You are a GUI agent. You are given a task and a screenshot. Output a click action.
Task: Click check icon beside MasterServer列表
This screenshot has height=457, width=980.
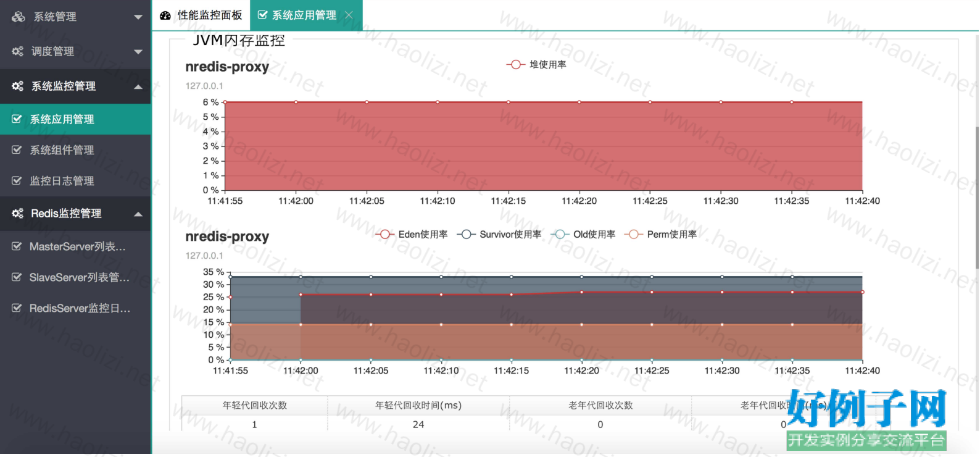point(17,246)
